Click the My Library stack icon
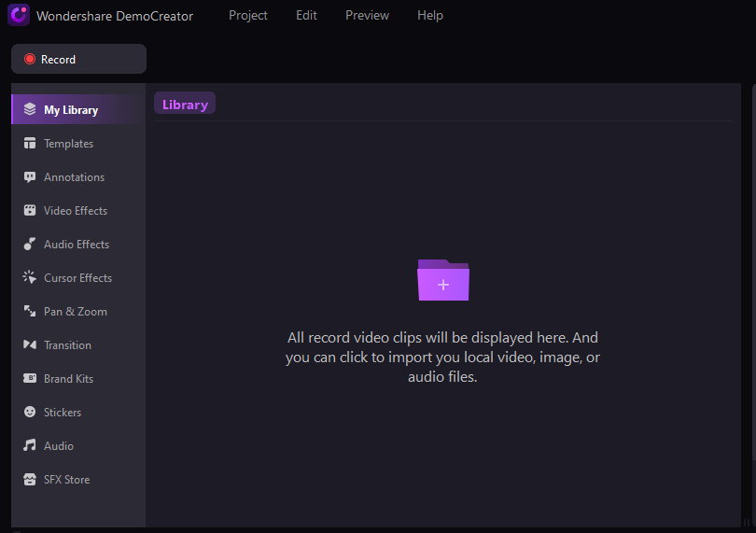This screenshot has height=533, width=756. pyautogui.click(x=30, y=109)
